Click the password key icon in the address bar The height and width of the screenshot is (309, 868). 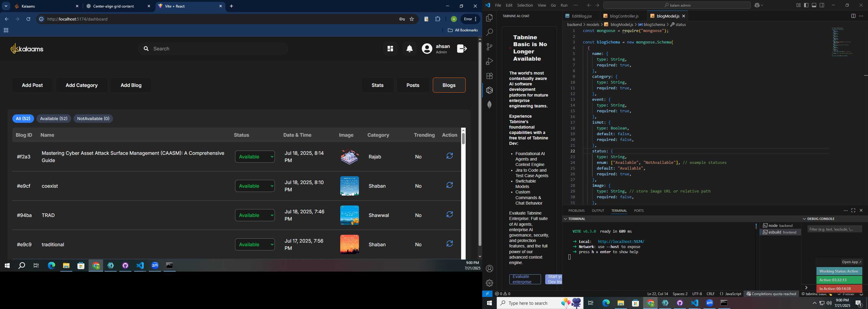[x=402, y=19]
